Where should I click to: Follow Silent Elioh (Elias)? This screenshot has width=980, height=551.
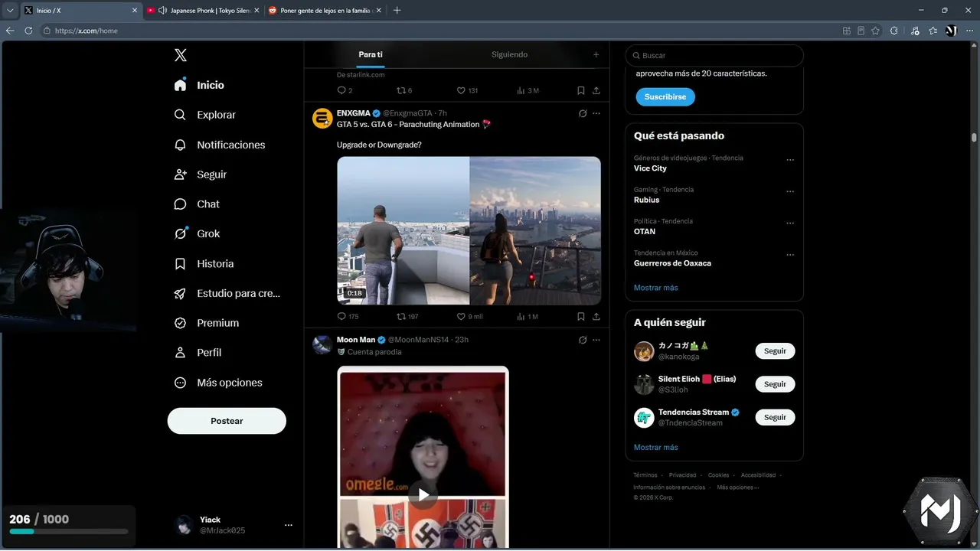pos(775,384)
